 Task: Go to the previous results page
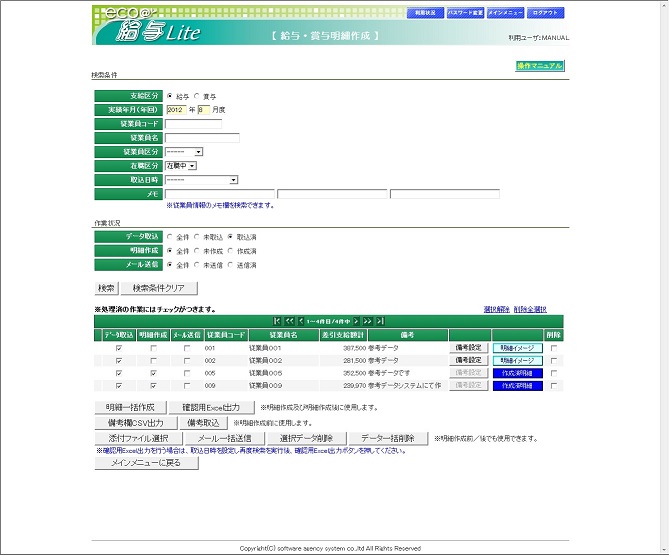coord(301,321)
